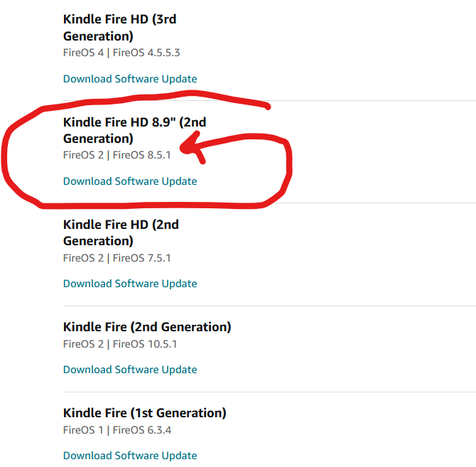
Task: Click the Kindle Fire HD 8.9" (2nd Generation) title
Action: tap(134, 130)
